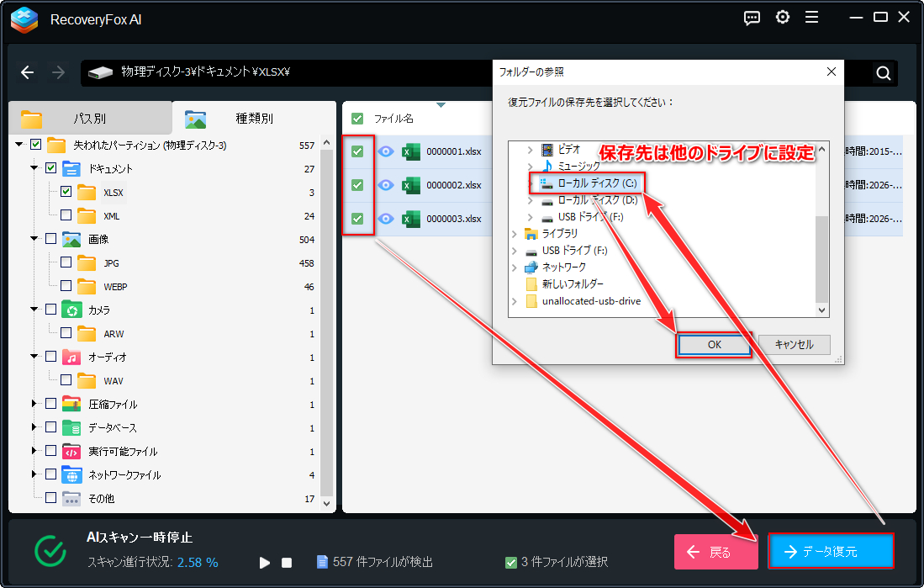Uncheck the 0000001.xlsx checkbox
Screen dimensions: 924x588
(x=357, y=151)
